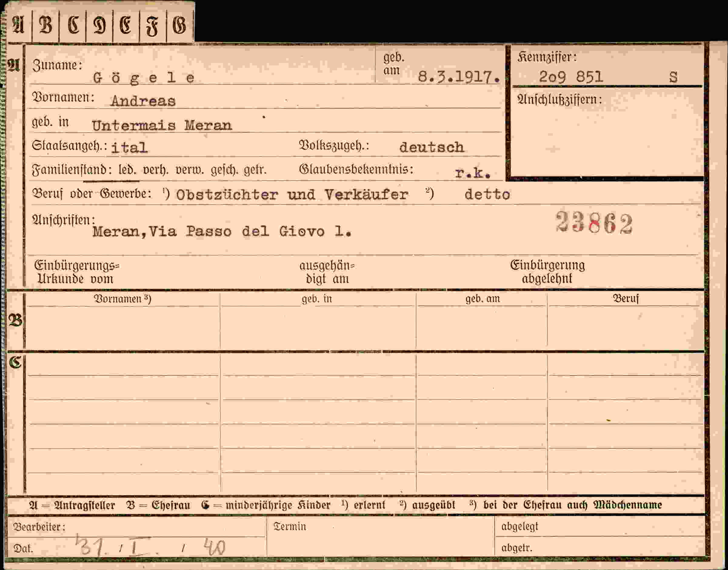Click the surname 'Gögele'

144,78
